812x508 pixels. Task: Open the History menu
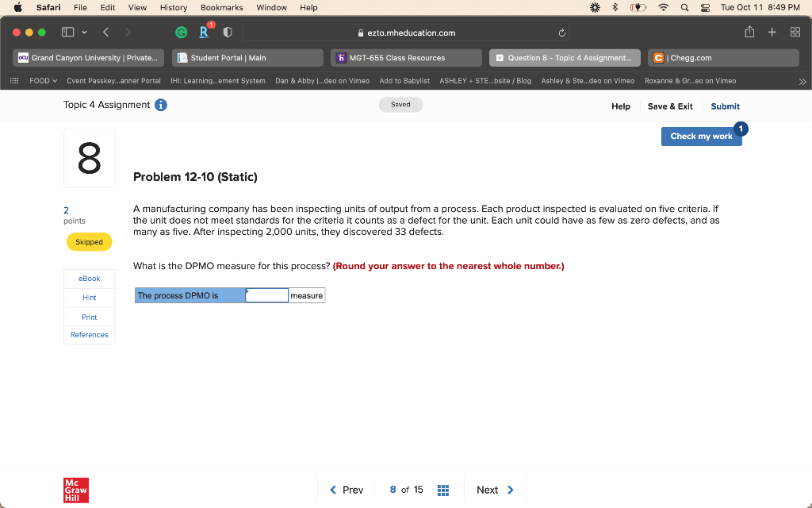click(174, 7)
